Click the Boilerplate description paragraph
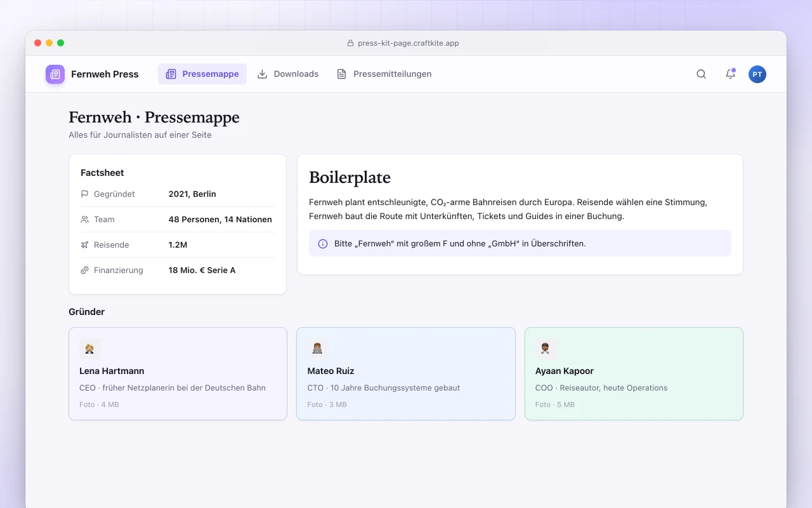This screenshot has height=508, width=812. 508,209
